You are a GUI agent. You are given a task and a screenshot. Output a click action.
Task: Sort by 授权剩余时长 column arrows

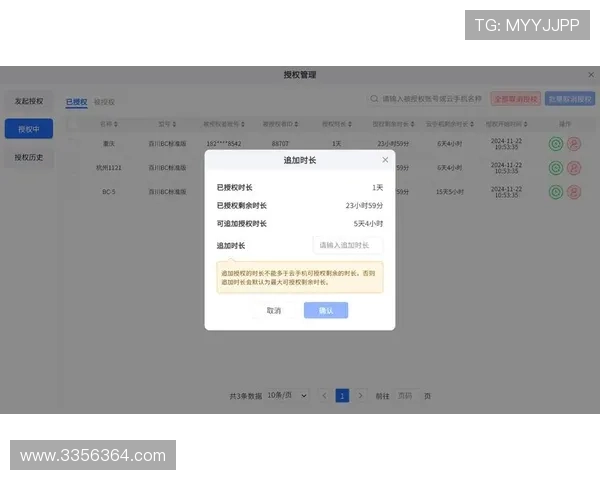(x=412, y=124)
